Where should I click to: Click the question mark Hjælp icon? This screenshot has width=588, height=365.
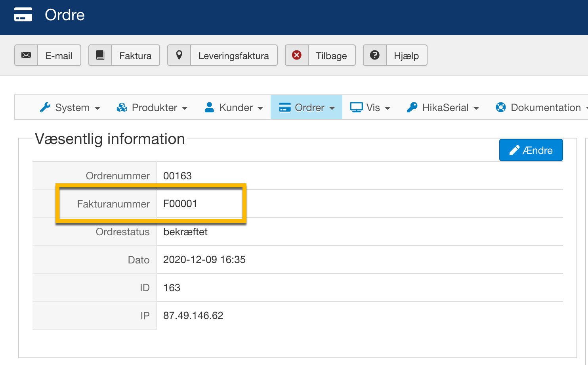374,55
